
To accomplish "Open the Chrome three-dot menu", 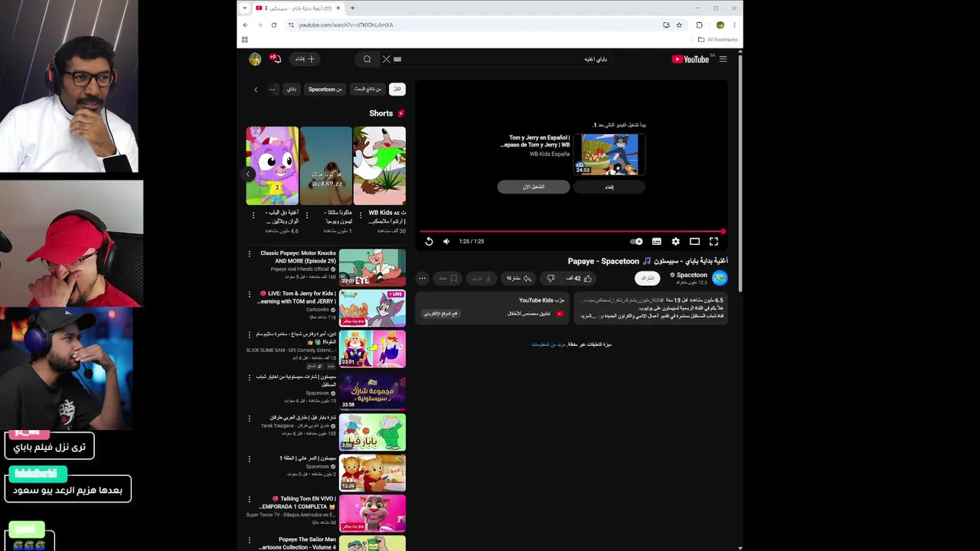I will click(734, 25).
